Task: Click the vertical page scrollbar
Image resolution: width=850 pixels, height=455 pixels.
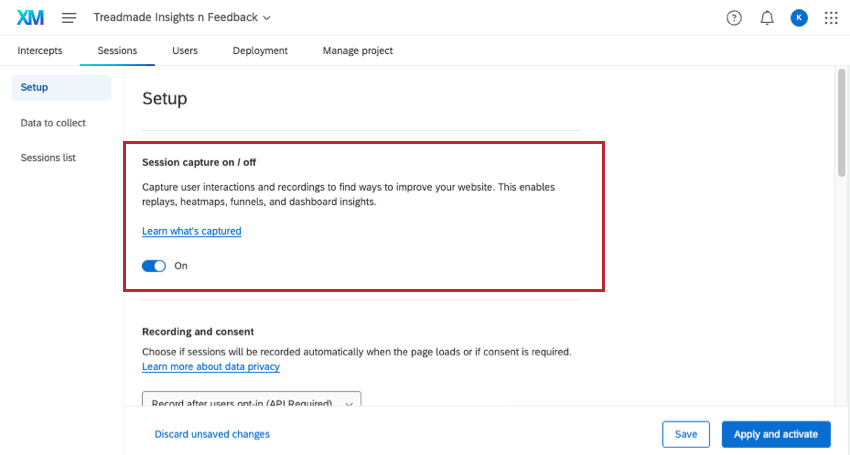Action: [x=841, y=120]
